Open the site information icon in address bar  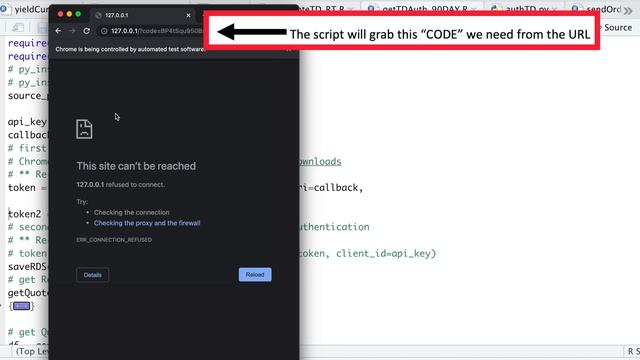point(104,31)
